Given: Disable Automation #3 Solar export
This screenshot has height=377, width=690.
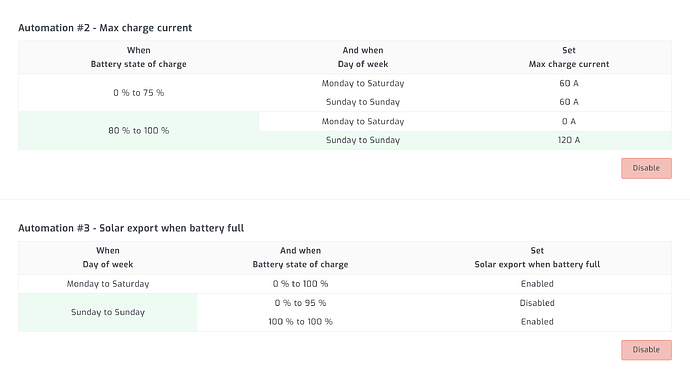Looking at the screenshot, I should click(x=646, y=350).
